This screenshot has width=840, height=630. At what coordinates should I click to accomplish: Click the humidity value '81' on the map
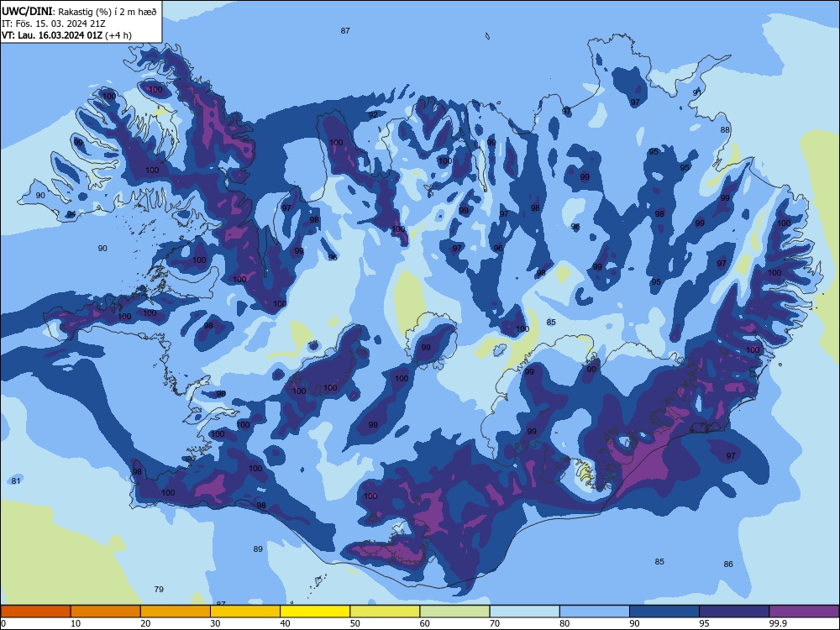[x=16, y=480]
